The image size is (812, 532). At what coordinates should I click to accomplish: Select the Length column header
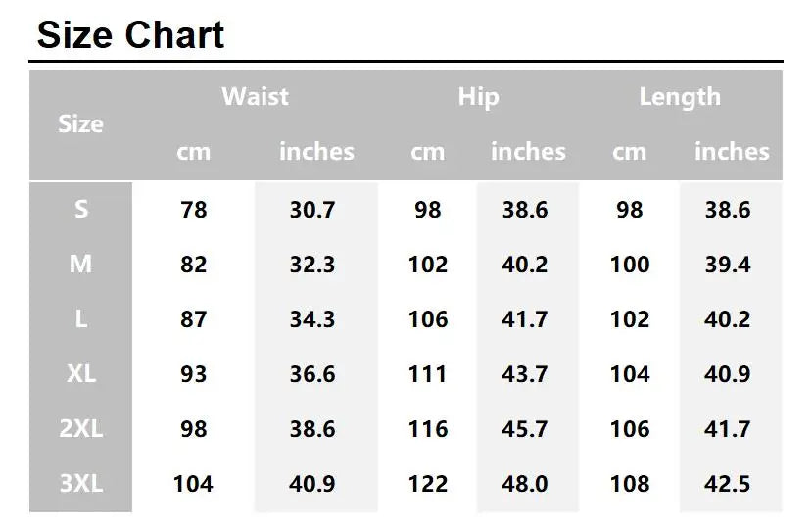point(680,97)
